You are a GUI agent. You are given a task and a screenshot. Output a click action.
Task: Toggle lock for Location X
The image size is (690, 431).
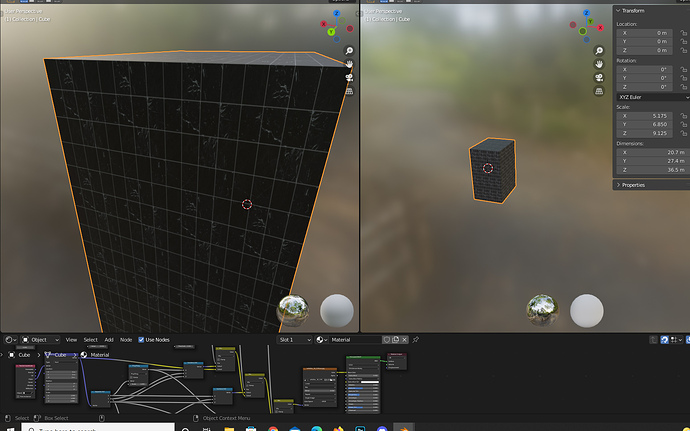[683, 33]
